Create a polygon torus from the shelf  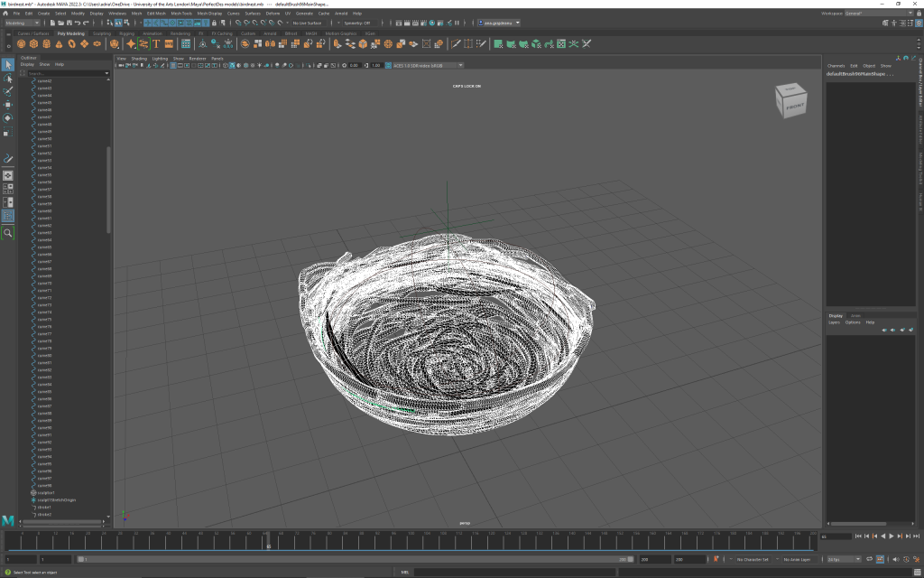pos(72,44)
